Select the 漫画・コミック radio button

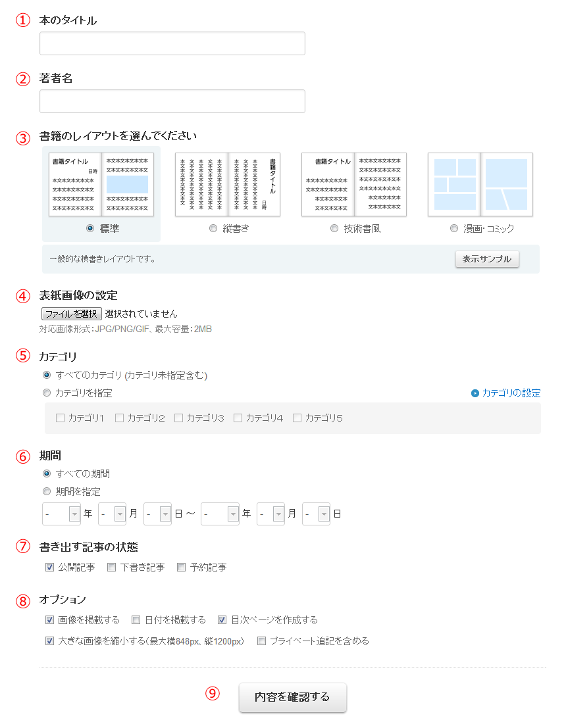pos(454,228)
